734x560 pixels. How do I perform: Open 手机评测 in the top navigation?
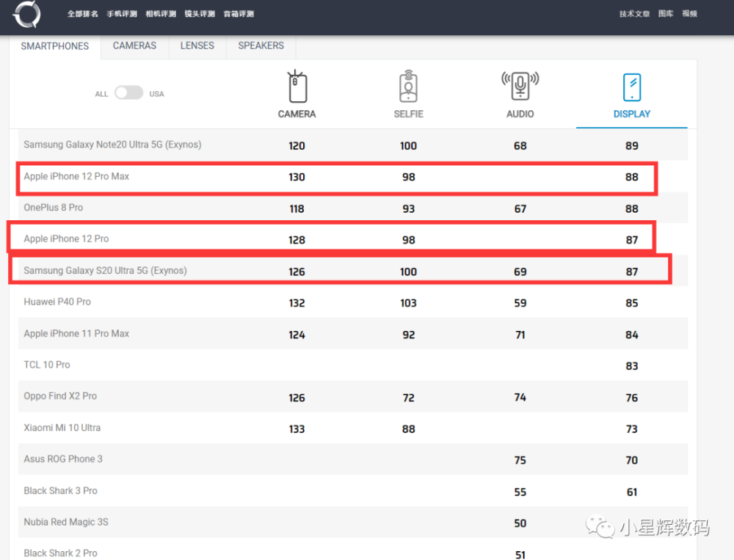point(122,14)
